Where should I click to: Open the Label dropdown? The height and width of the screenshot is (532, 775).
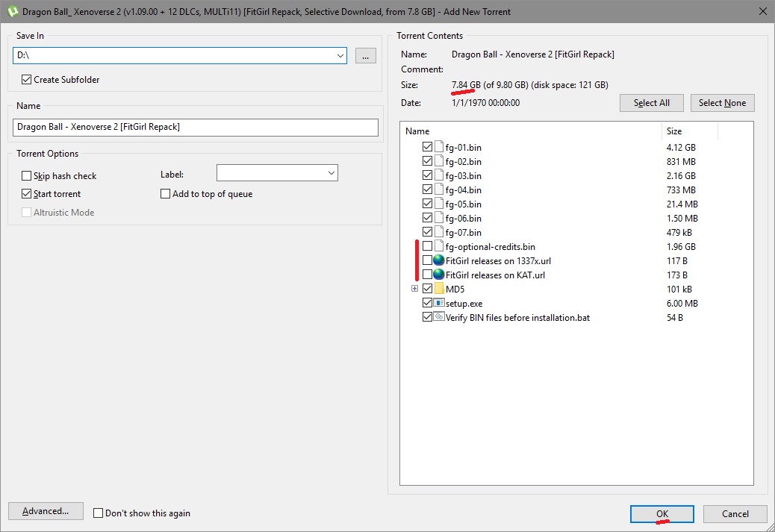pyautogui.click(x=332, y=173)
